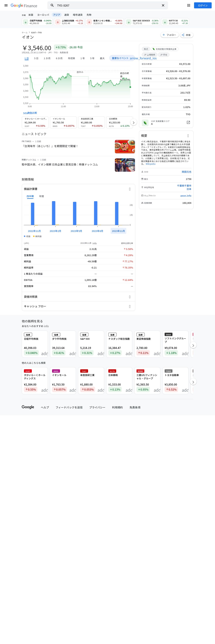Click the 気候変動対策優良企業 tag
Image resolution: width=215 pixels, height=644 pixels.
coord(164,49)
